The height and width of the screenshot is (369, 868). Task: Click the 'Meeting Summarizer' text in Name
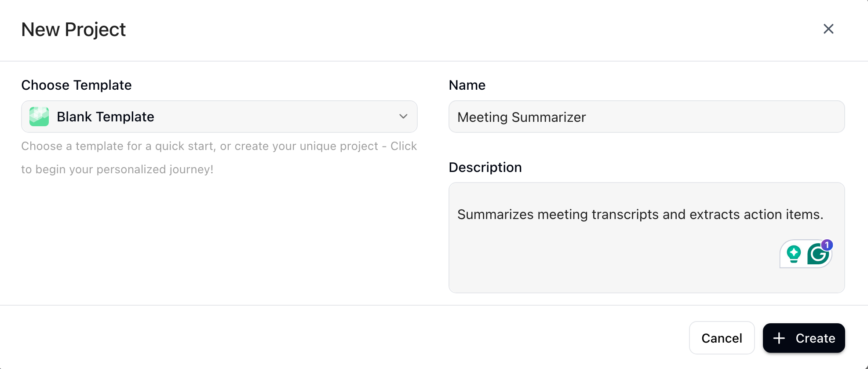[x=522, y=117]
